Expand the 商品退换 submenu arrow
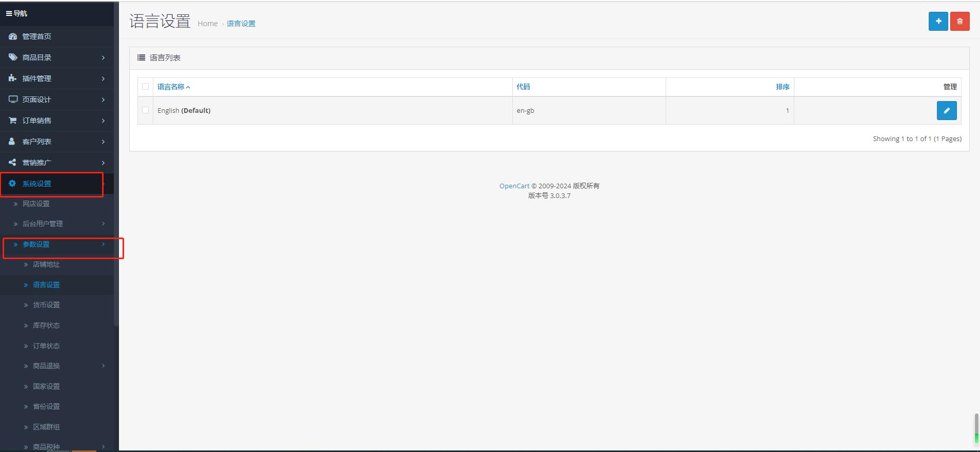The height and width of the screenshot is (452, 980). (103, 366)
